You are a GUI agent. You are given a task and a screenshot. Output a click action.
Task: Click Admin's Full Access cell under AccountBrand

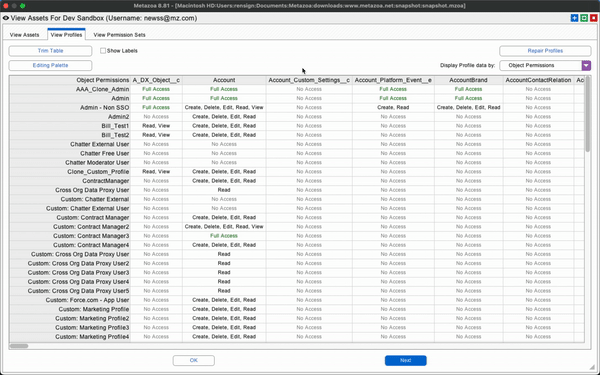[468, 98]
